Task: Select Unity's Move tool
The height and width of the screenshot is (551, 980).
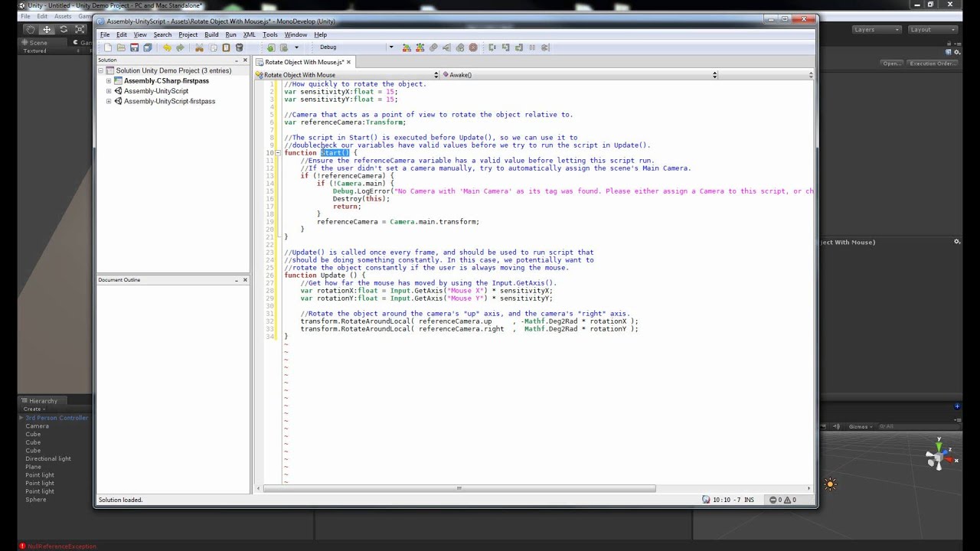Action: point(47,30)
